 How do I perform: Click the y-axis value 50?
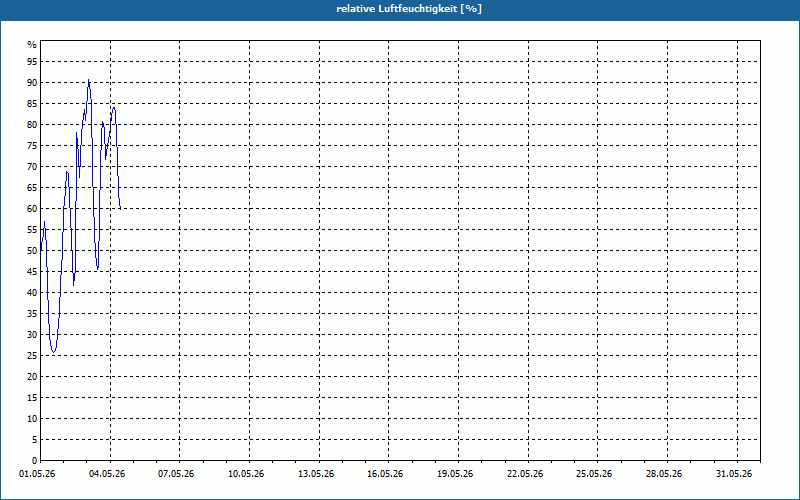32,251
